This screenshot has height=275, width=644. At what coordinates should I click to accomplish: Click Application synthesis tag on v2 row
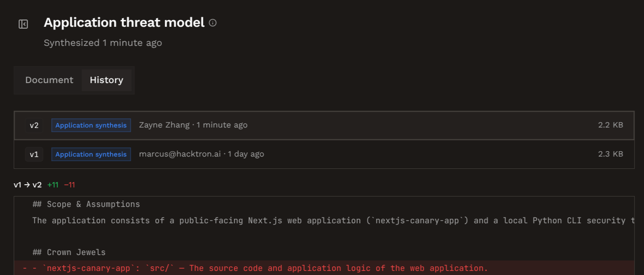click(x=91, y=125)
